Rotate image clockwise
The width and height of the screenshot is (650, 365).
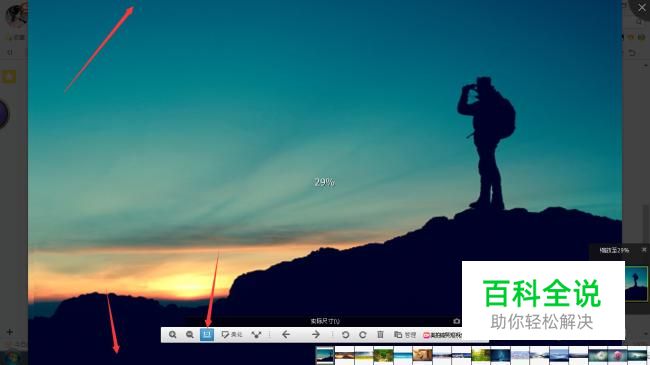[363, 334]
